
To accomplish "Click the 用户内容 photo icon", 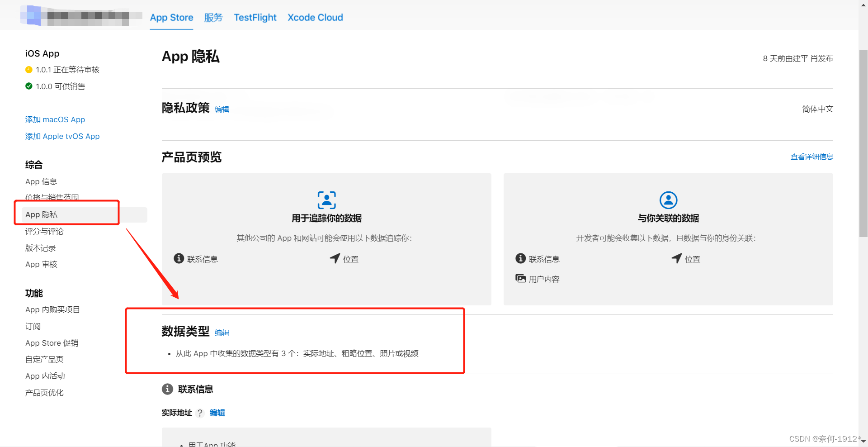I will tap(521, 278).
